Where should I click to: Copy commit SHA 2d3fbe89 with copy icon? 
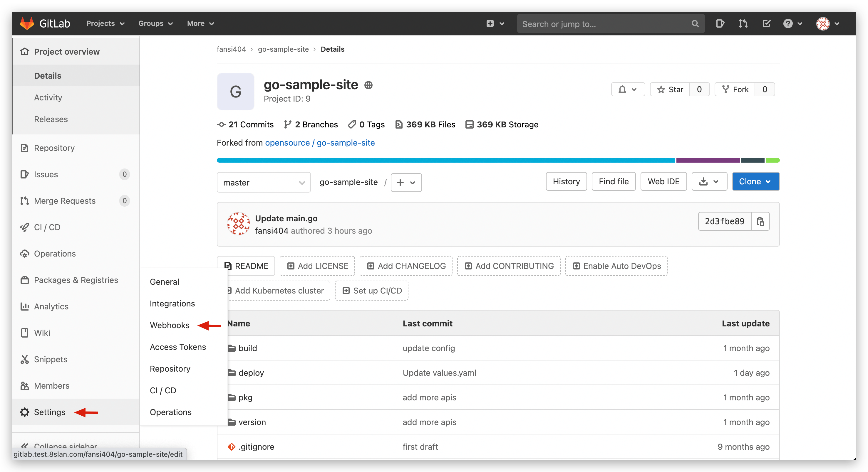[x=760, y=221]
